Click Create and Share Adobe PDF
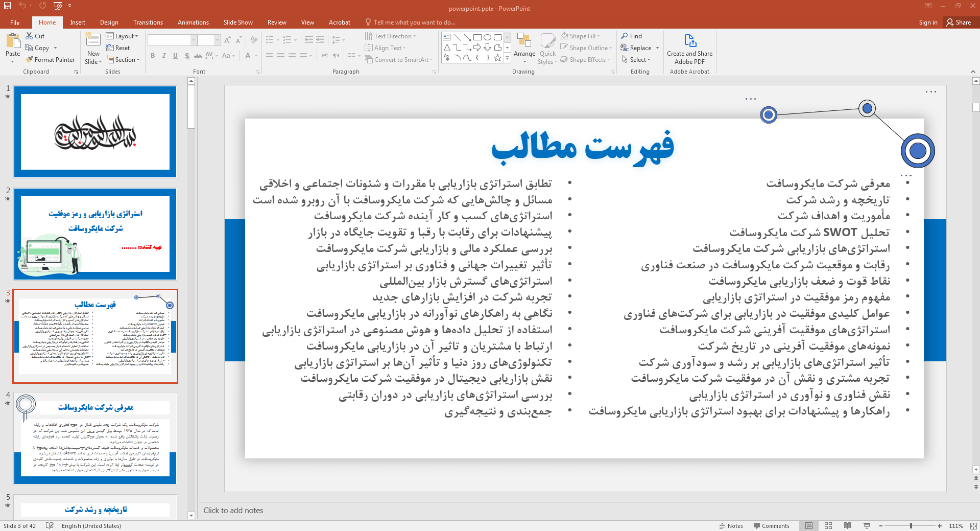 pos(689,49)
